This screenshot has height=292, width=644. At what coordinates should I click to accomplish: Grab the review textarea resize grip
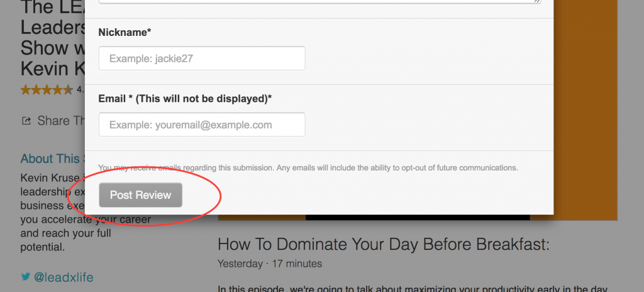click(x=537, y=1)
